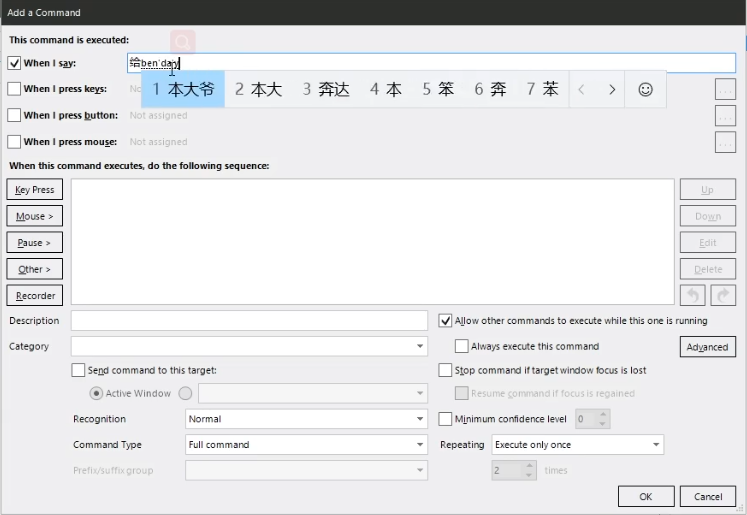747x515 pixels.
Task: Click the IME next candidates page arrow
Action: coord(612,89)
